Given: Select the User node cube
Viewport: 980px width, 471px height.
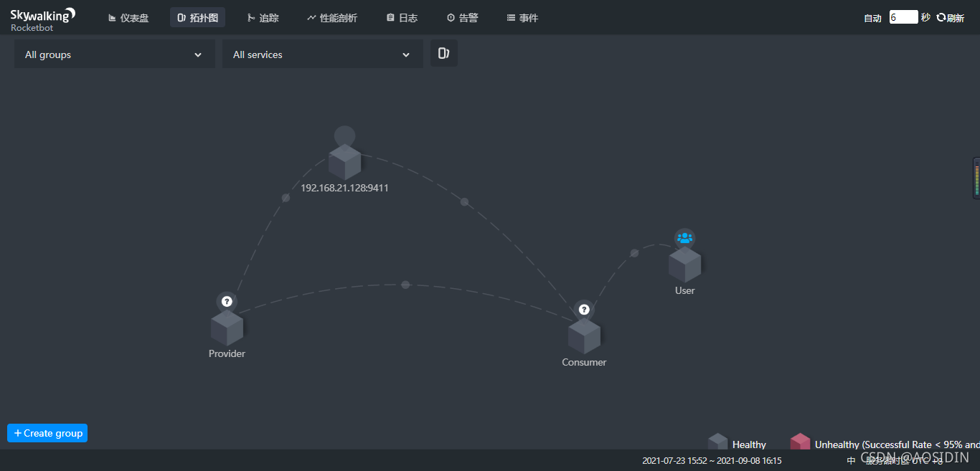Looking at the screenshot, I should (684, 265).
